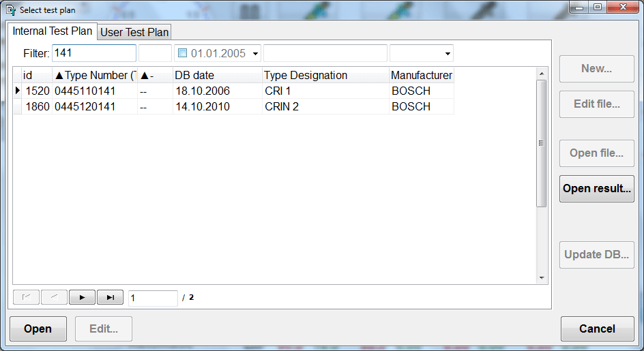Switch to the User Test Plan tab
This screenshot has width=644, height=351.
click(134, 32)
